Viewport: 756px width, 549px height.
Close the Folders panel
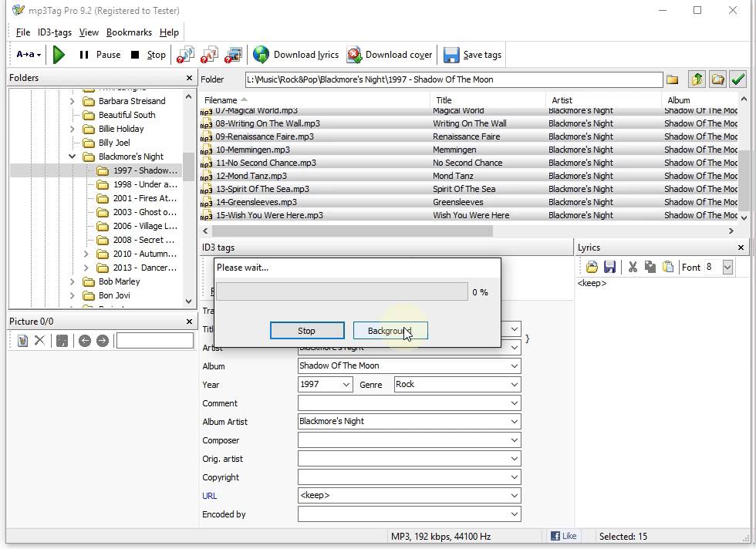click(189, 78)
